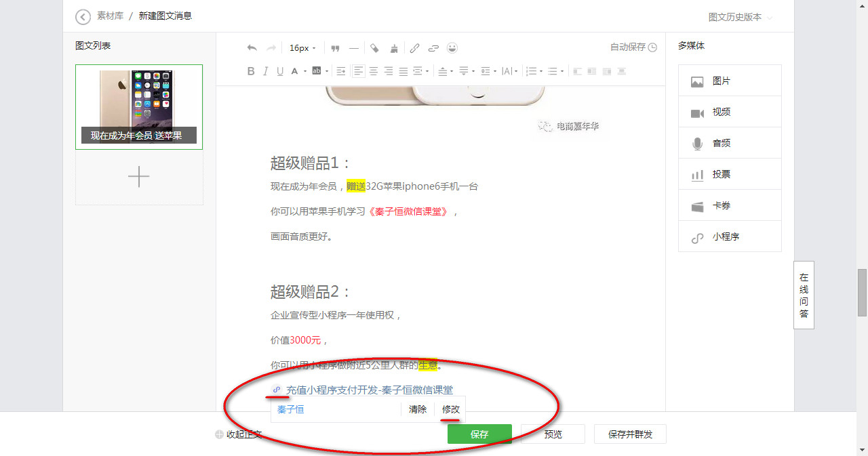This screenshot has height=456, width=868.
Task: Click the 保存并群发 button
Action: (630, 434)
